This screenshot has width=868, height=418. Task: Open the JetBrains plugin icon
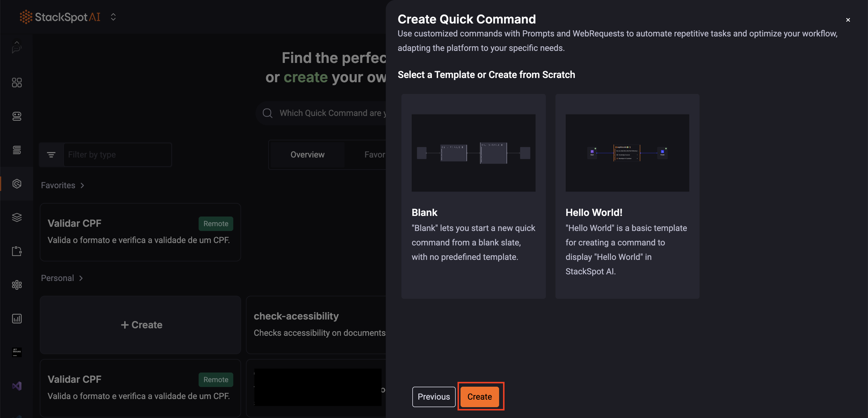17,352
